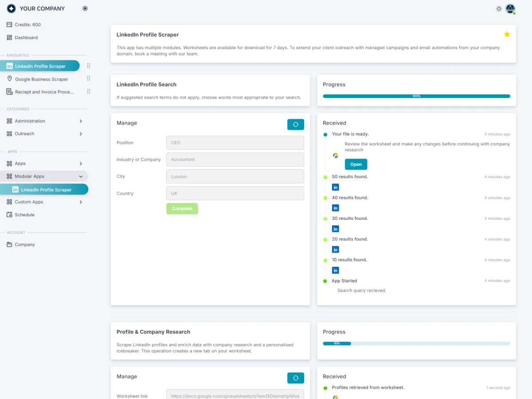Image resolution: width=532 pixels, height=399 pixels.
Task: Click the green Complete button
Action: pyautogui.click(x=182, y=209)
